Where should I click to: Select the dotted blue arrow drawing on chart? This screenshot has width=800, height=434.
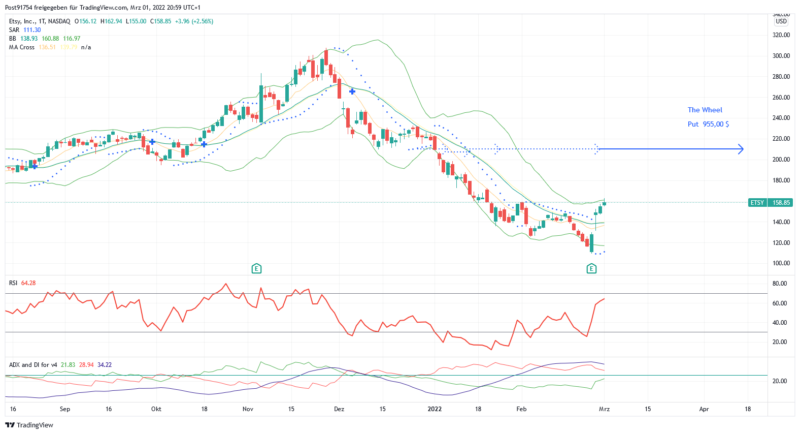[x=500, y=150]
